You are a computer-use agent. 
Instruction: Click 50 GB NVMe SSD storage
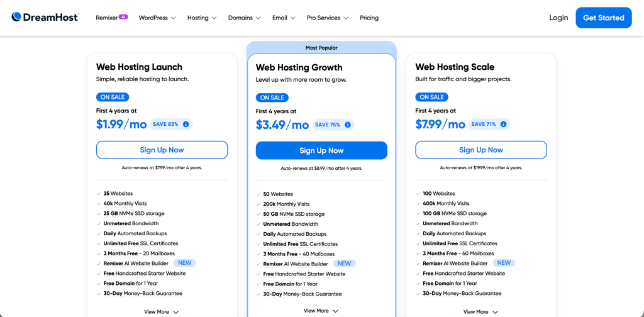tap(294, 214)
